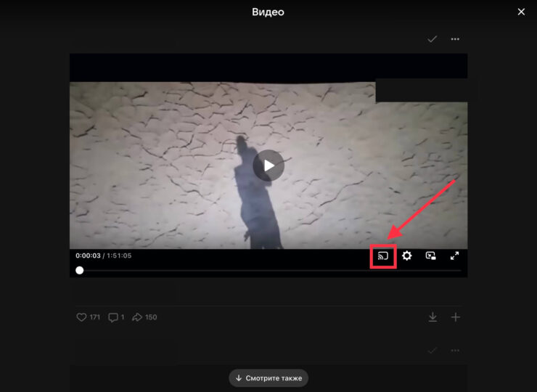Enable picture-in-picture mode icon

[431, 256]
